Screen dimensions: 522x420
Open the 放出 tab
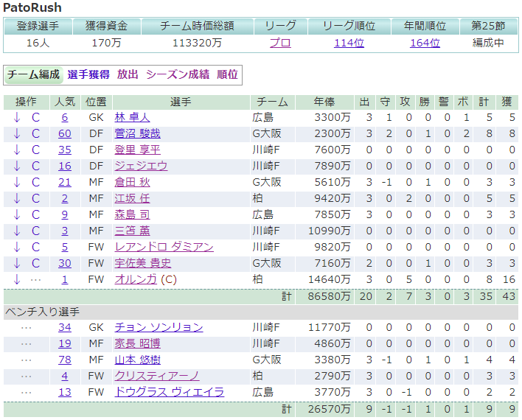[128, 74]
